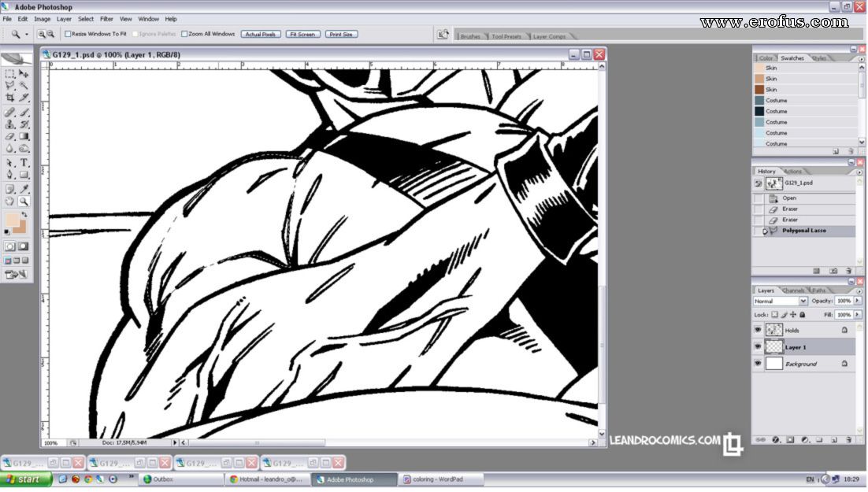868x492 pixels.
Task: Hide the Background layer visibility eye
Action: pyautogui.click(x=758, y=364)
